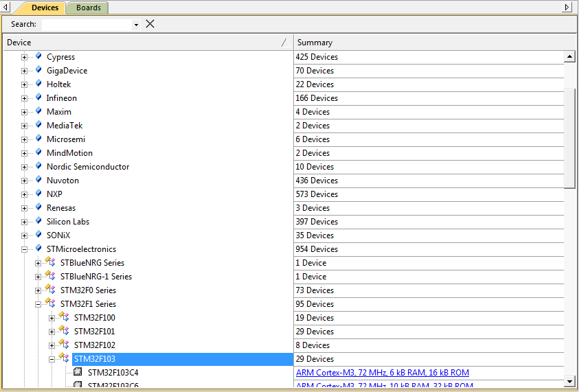Expand the Infineon vendor node
Image resolution: width=579 pixels, height=392 pixels.
click(x=24, y=99)
